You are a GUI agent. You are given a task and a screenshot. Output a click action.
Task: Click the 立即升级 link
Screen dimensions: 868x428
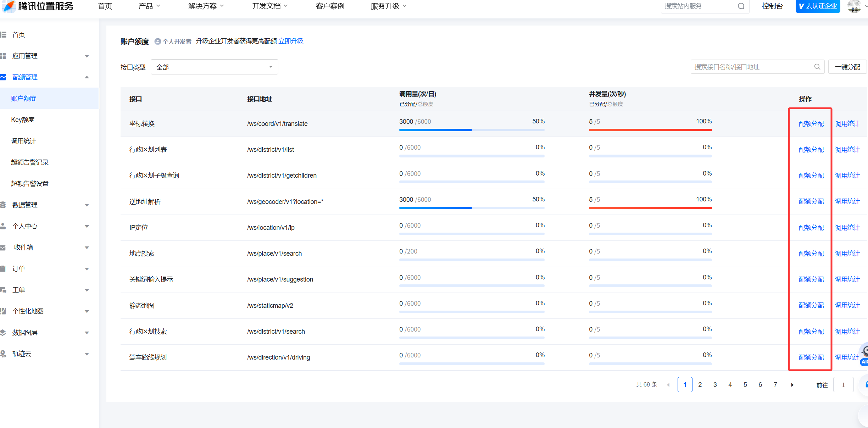(x=291, y=41)
